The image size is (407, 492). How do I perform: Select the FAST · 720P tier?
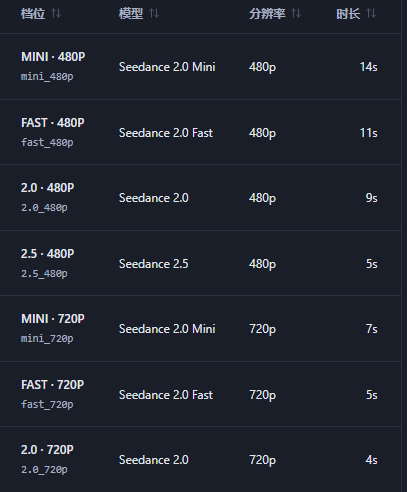(x=200, y=394)
